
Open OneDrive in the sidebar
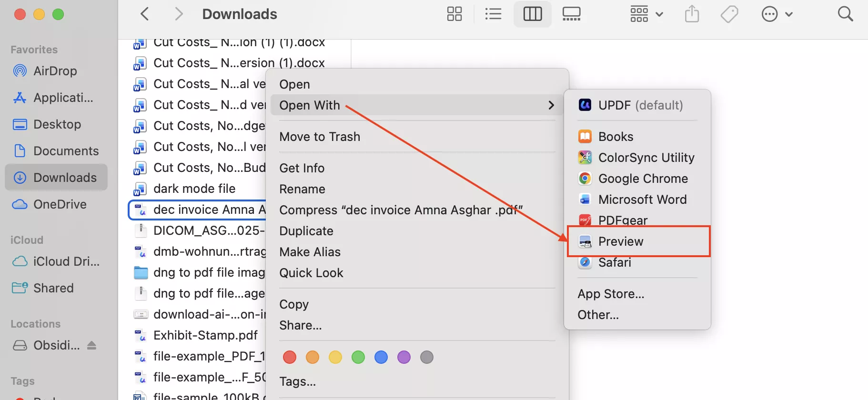(56, 204)
